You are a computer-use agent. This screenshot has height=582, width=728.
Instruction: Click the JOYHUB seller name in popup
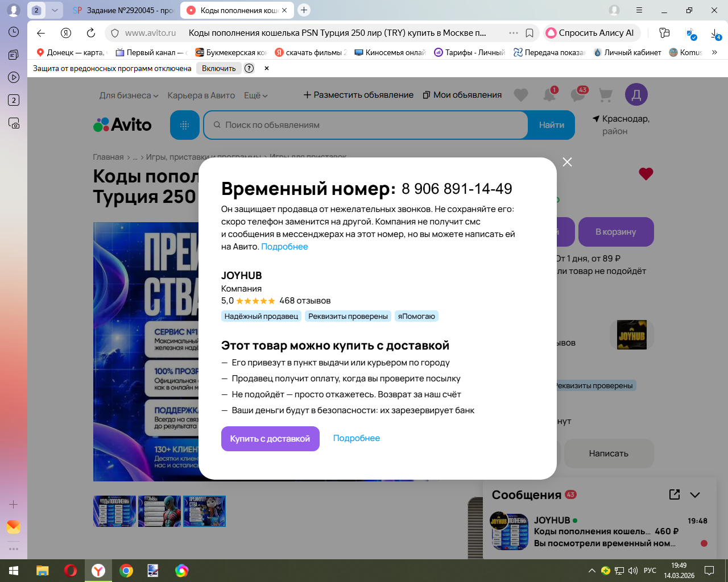point(242,276)
